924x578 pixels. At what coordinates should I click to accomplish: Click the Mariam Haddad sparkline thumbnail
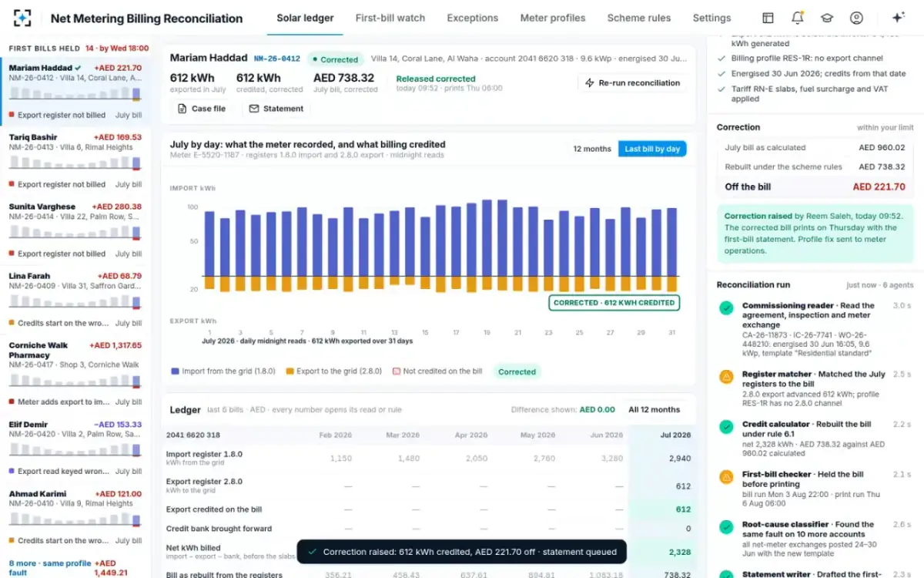pyautogui.click(x=75, y=94)
